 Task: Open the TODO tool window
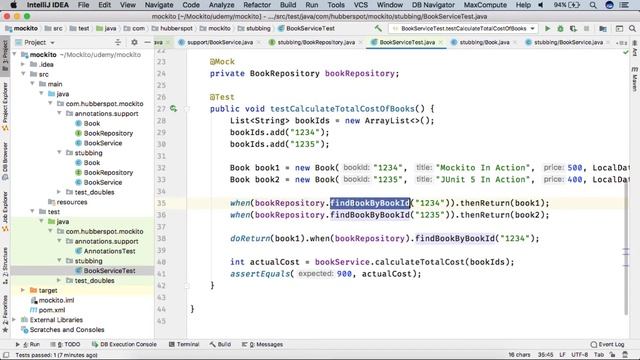[66, 344]
